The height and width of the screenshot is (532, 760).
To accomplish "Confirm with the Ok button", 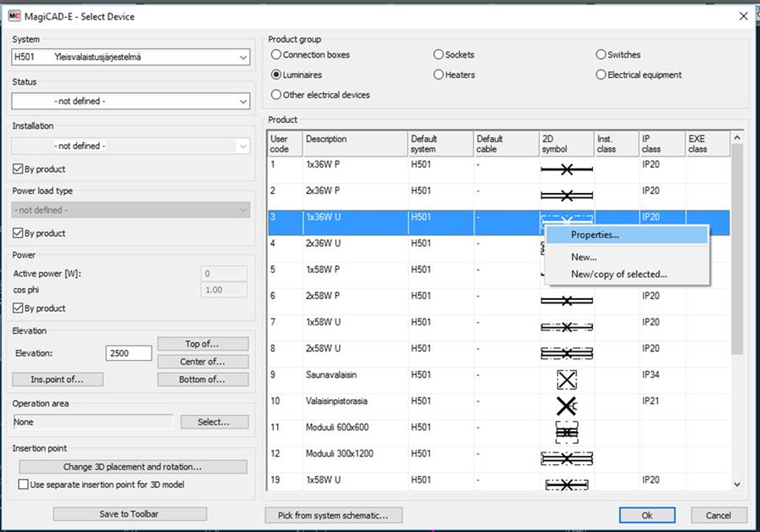I will click(647, 515).
